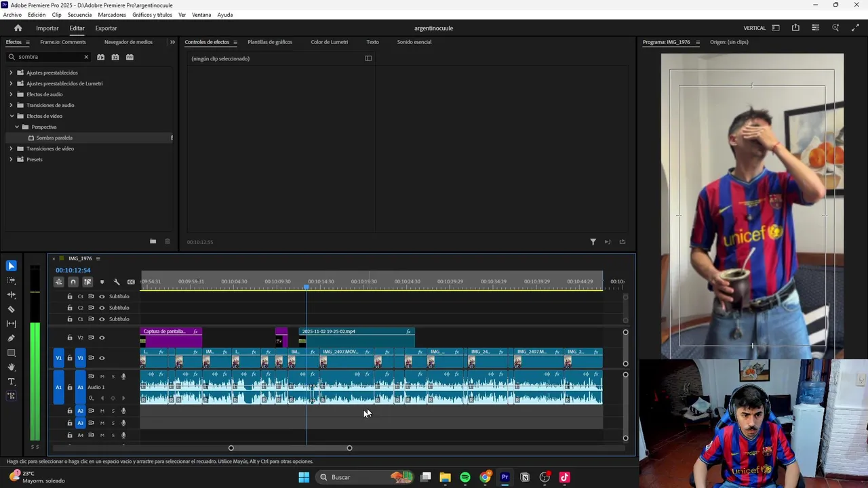Click the VERTICAL workspace label
Viewport: 868px width, 488px height.
coord(755,28)
